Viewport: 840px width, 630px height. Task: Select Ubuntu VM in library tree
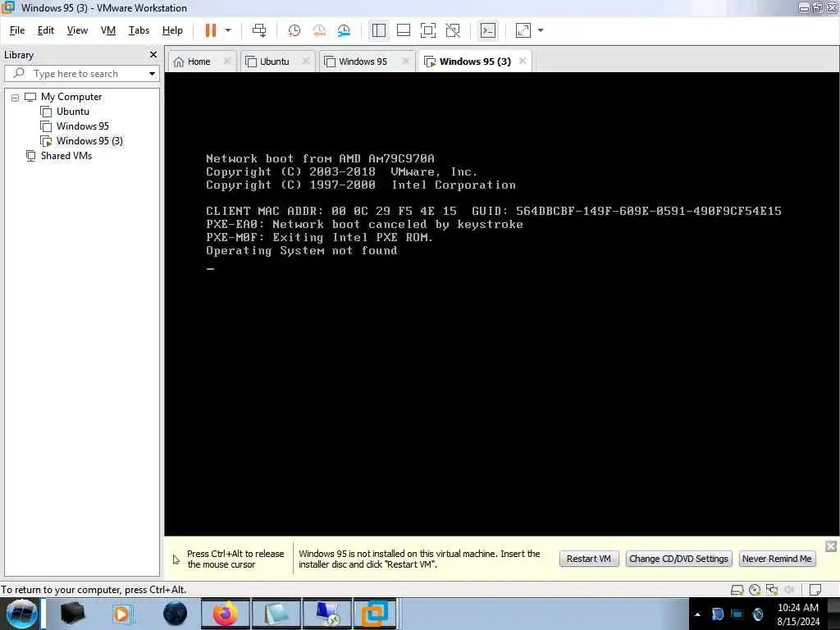coord(73,112)
